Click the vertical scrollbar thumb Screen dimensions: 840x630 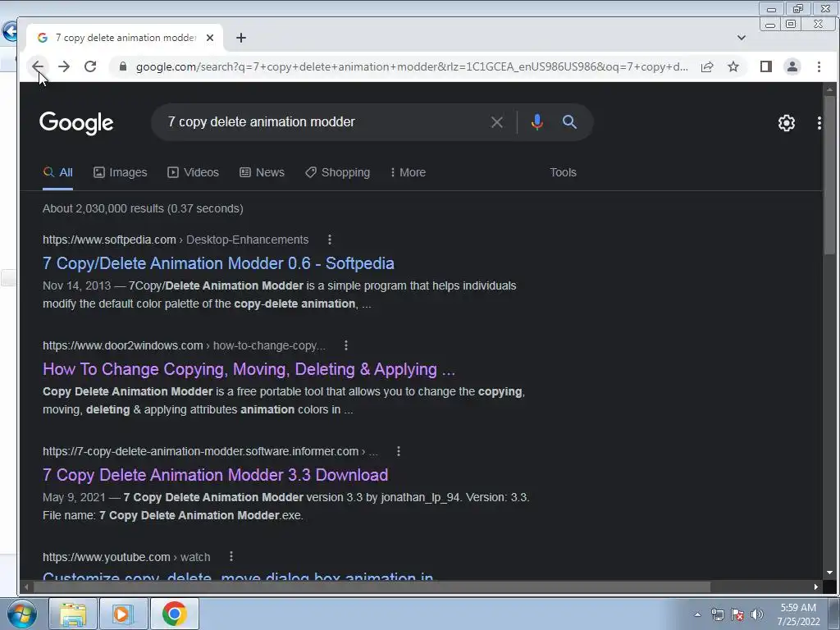(x=829, y=177)
